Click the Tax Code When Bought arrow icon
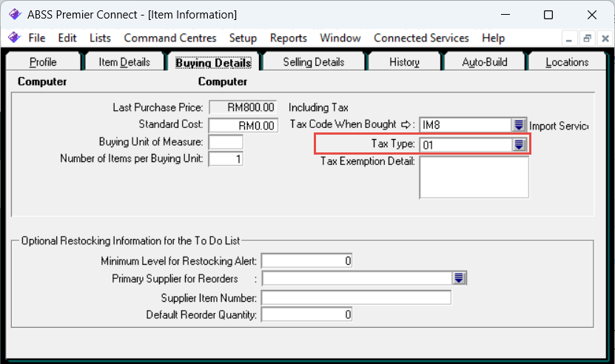Viewport: 615px width, 364px height. 406,124
